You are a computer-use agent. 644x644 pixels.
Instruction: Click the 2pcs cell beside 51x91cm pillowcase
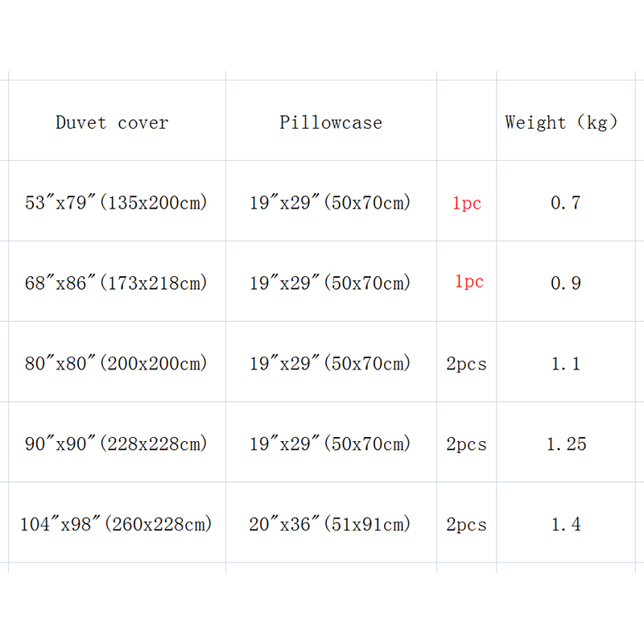tap(467, 525)
